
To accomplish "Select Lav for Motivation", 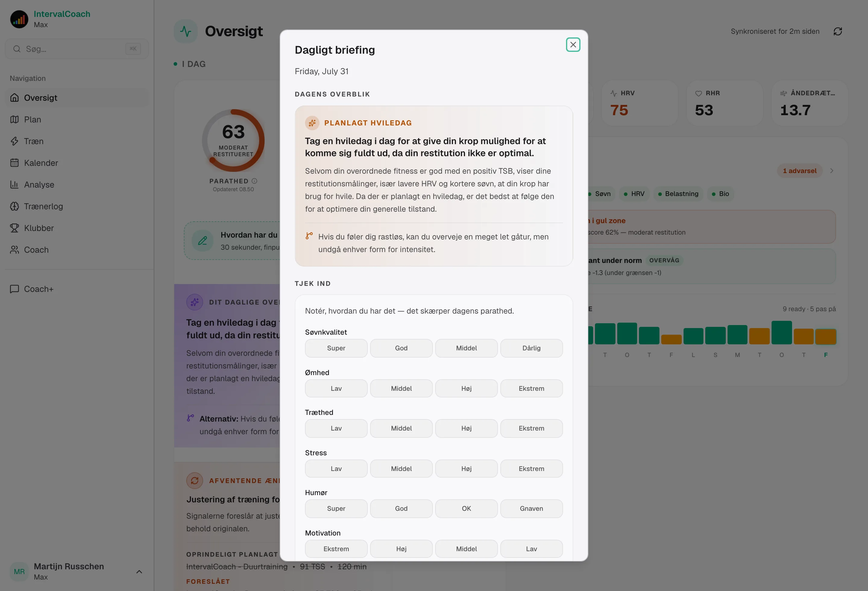I will 531,549.
